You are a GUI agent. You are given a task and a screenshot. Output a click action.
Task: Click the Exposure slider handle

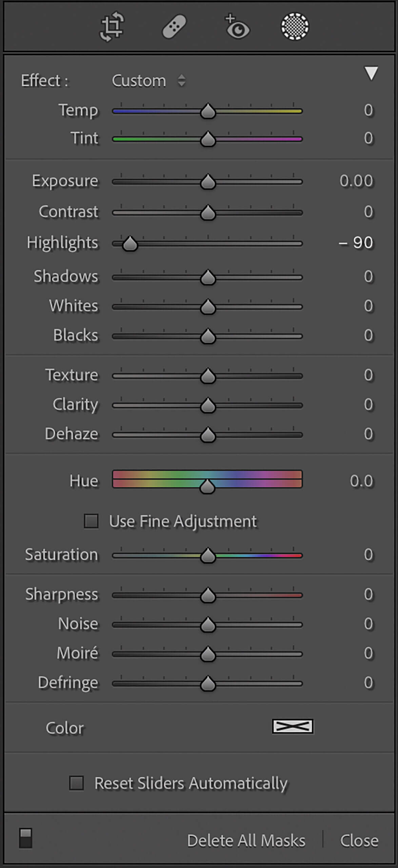click(208, 182)
